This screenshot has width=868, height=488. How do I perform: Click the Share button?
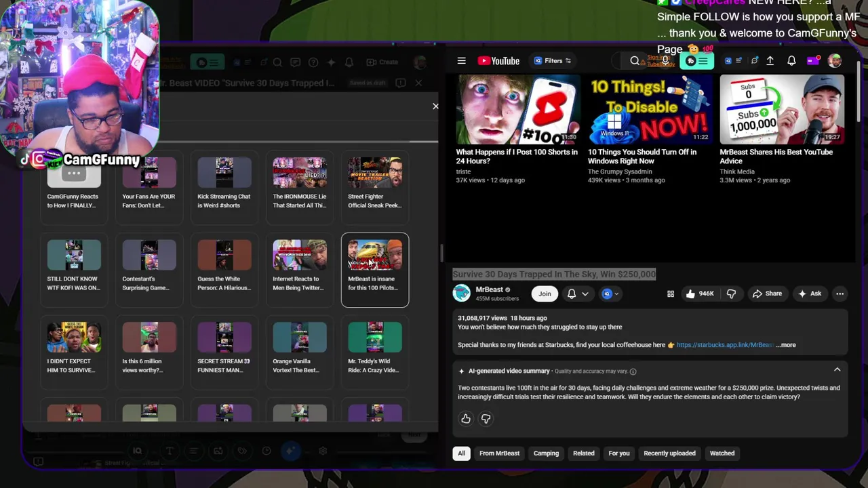point(766,293)
